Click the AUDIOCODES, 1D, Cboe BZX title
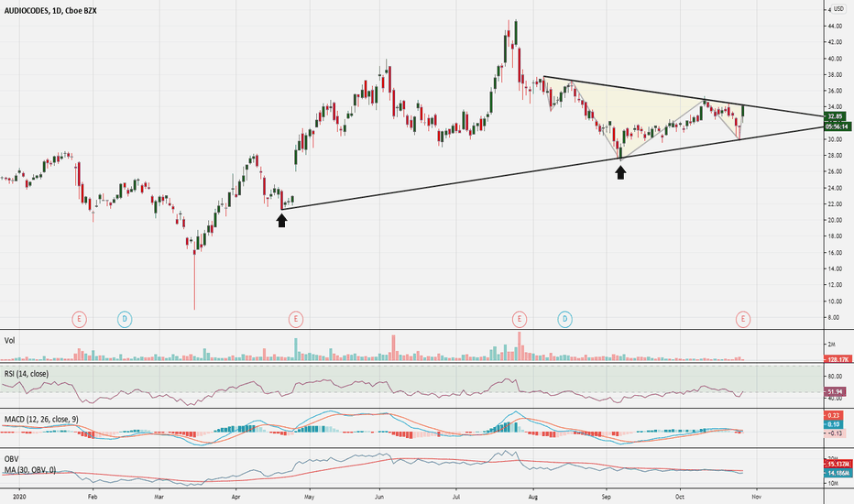This screenshot has width=854, height=504. coord(50,10)
